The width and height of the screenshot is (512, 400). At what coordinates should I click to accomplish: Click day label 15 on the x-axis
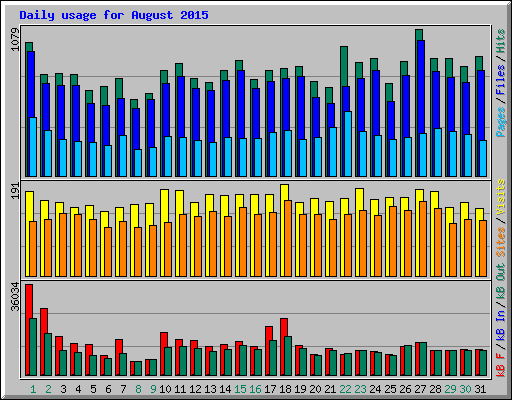pyautogui.click(x=240, y=389)
